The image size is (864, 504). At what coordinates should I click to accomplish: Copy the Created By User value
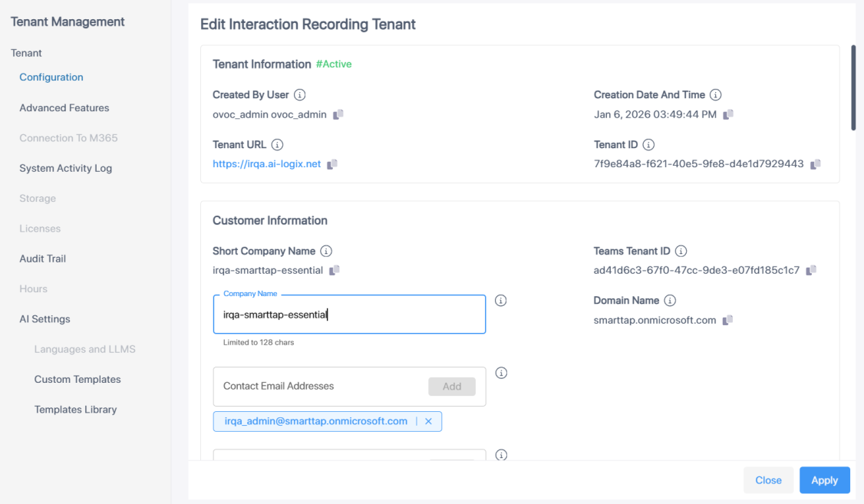(338, 114)
